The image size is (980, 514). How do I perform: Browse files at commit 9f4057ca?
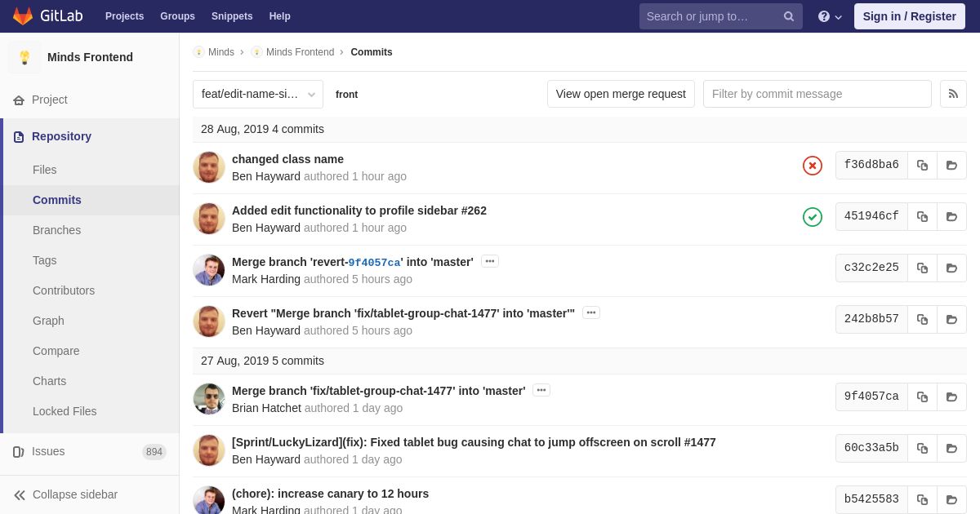(951, 397)
